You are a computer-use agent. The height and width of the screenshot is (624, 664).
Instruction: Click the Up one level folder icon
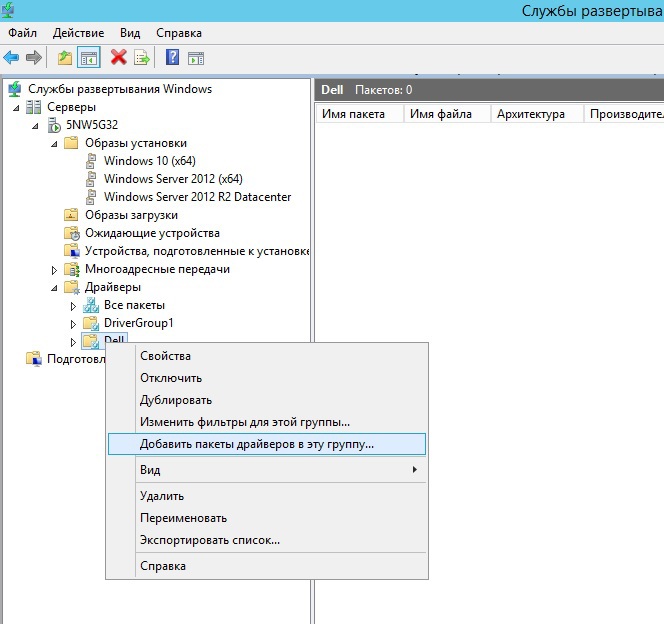click(x=65, y=58)
